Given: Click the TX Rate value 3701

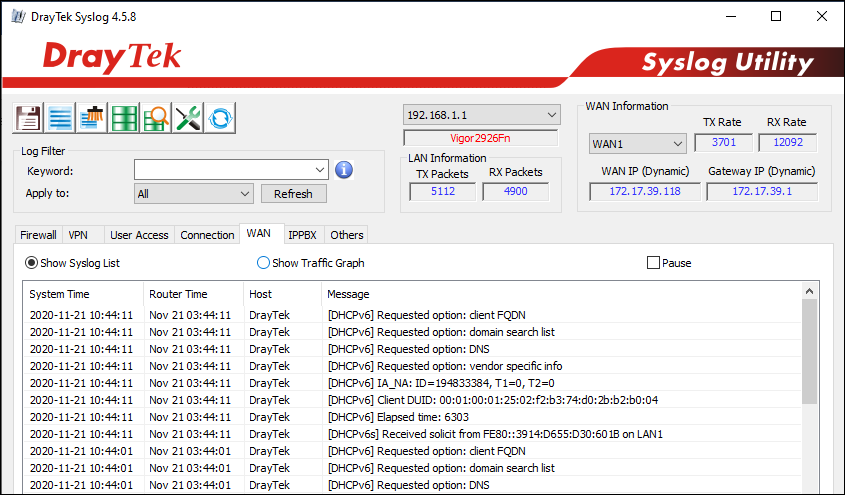Looking at the screenshot, I should 723,142.
